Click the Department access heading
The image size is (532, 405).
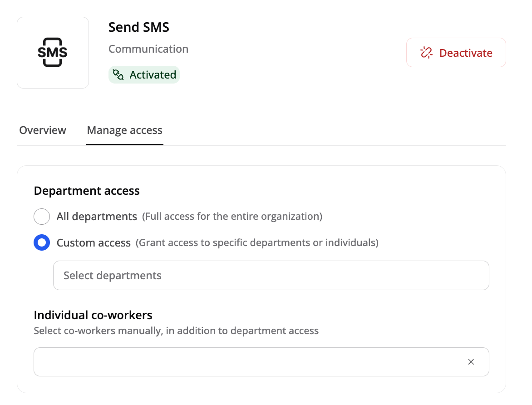point(87,191)
